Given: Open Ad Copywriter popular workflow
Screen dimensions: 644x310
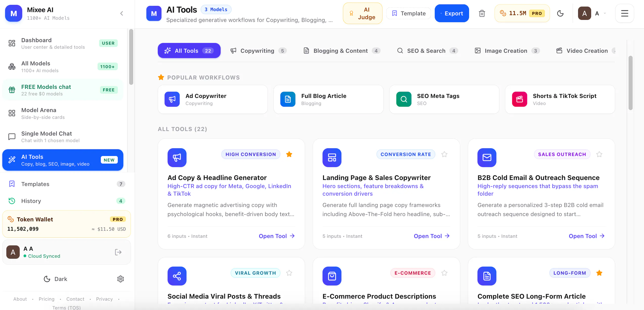Looking at the screenshot, I should [x=213, y=99].
